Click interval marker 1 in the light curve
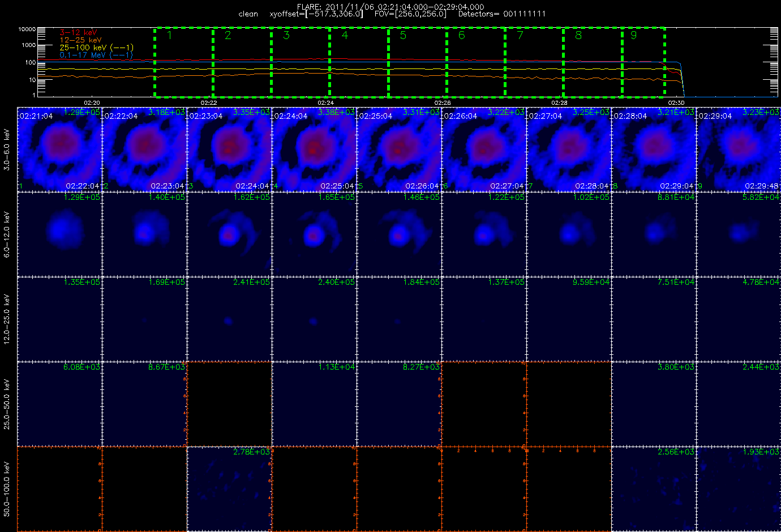Image resolution: width=781 pixels, height=532 pixels. click(x=169, y=35)
